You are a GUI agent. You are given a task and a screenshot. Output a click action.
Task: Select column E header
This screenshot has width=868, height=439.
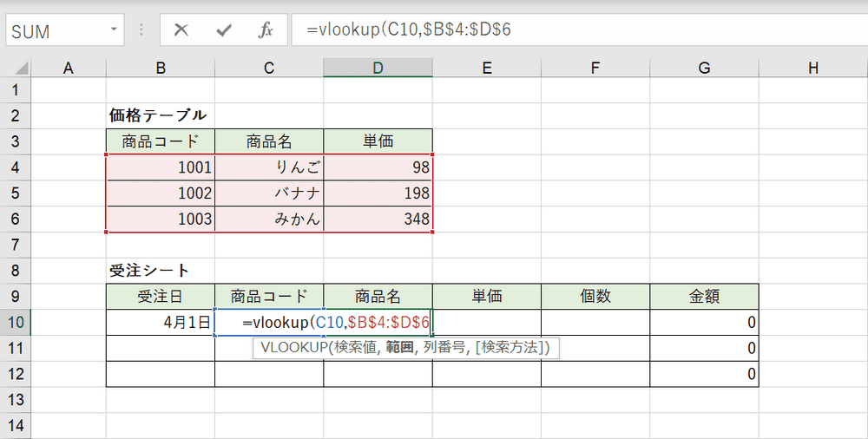click(487, 68)
